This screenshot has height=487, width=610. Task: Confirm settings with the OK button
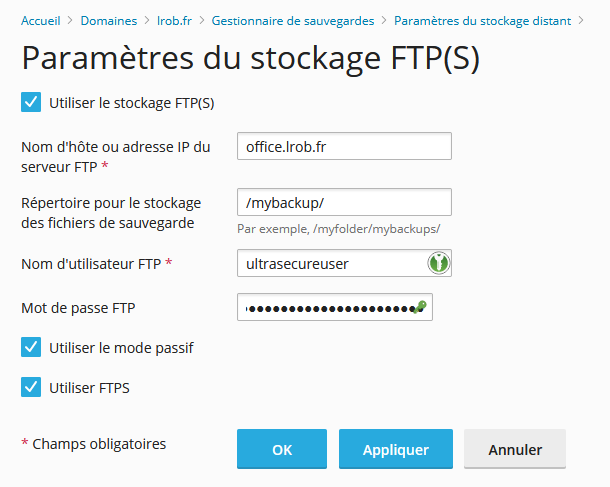pos(282,449)
